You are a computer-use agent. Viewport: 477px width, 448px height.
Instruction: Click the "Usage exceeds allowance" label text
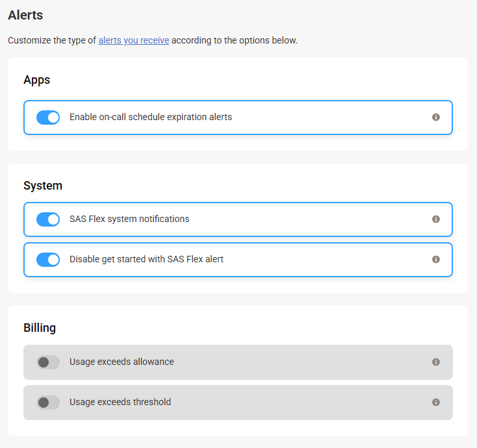click(122, 362)
